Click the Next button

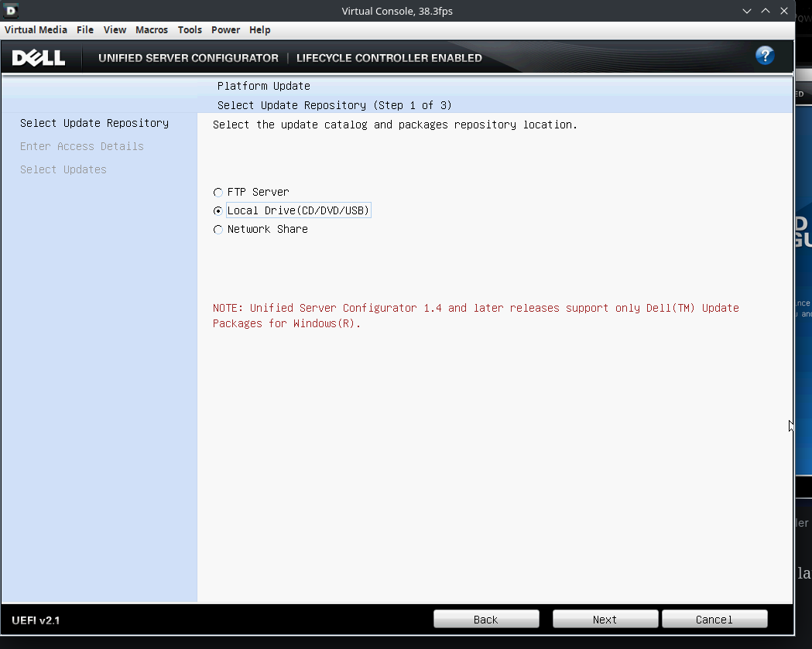(605, 619)
